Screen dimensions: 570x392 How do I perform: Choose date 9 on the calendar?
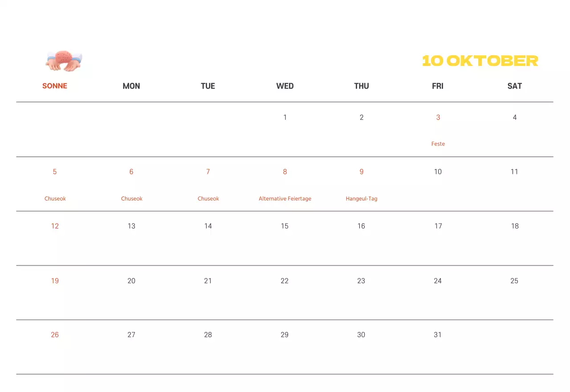click(362, 172)
